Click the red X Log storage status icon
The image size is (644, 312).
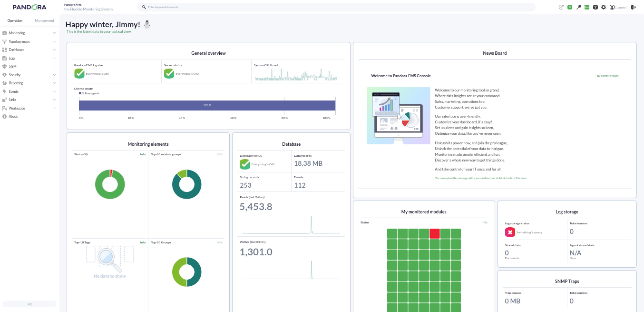click(x=510, y=232)
